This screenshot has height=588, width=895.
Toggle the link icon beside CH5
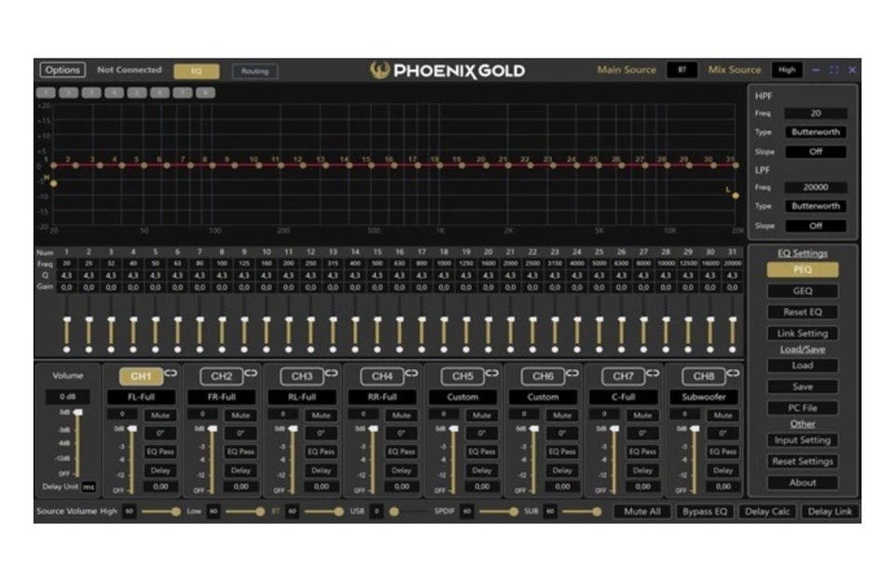click(x=492, y=374)
